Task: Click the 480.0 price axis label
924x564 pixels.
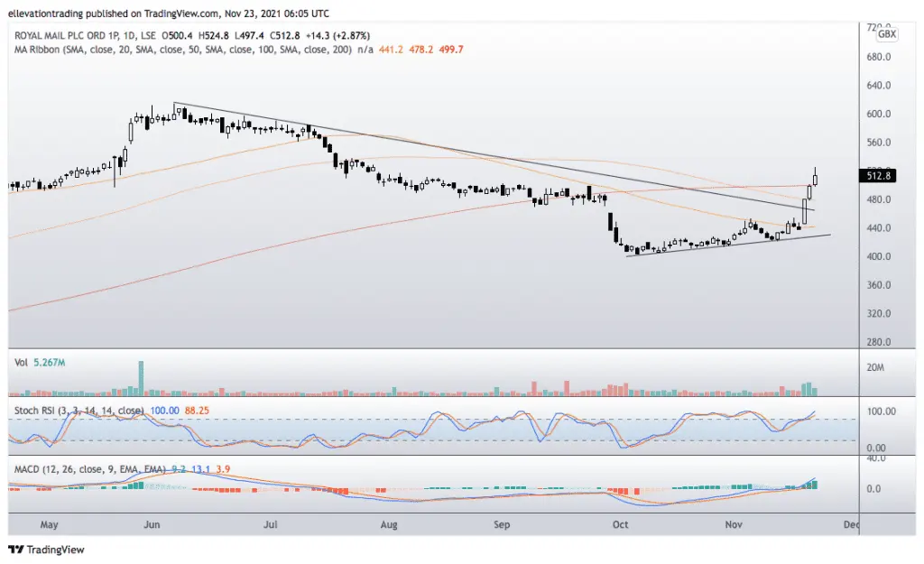Action: 879,199
